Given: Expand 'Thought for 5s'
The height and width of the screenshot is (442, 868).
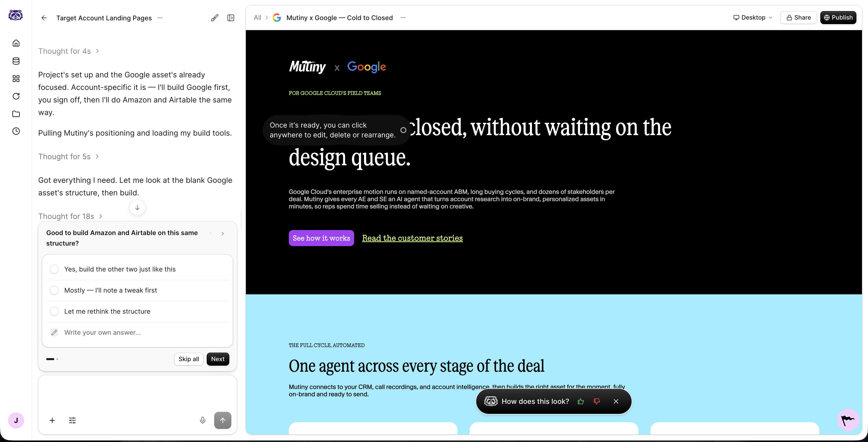Looking at the screenshot, I should 69,157.
